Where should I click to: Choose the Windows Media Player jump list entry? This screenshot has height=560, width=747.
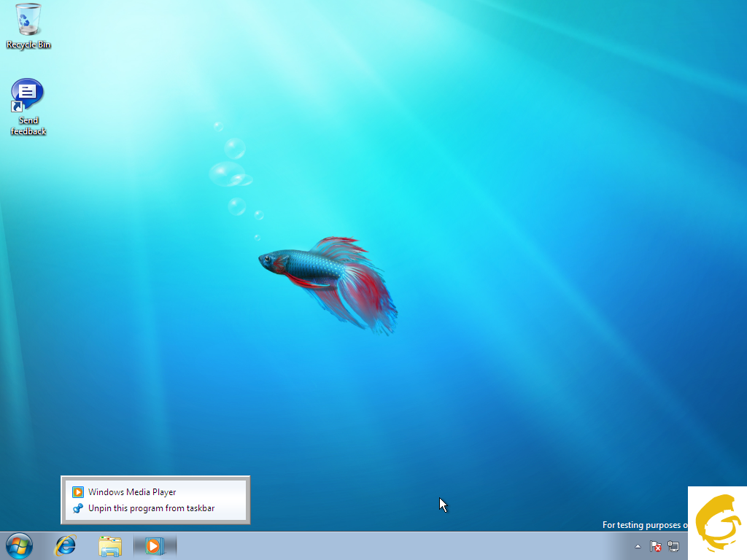[132, 492]
